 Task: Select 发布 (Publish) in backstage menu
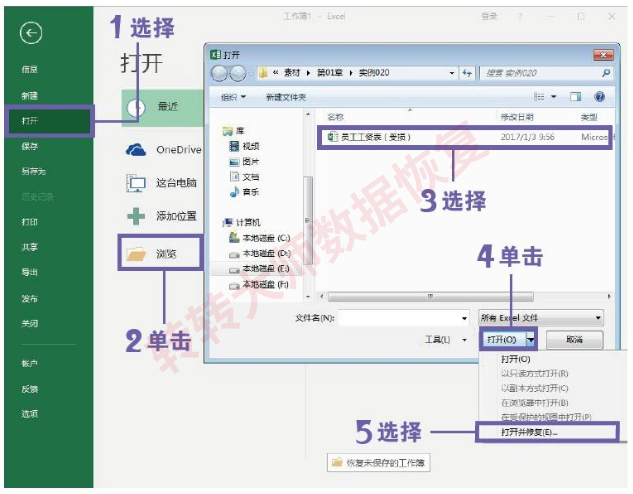tap(30, 299)
